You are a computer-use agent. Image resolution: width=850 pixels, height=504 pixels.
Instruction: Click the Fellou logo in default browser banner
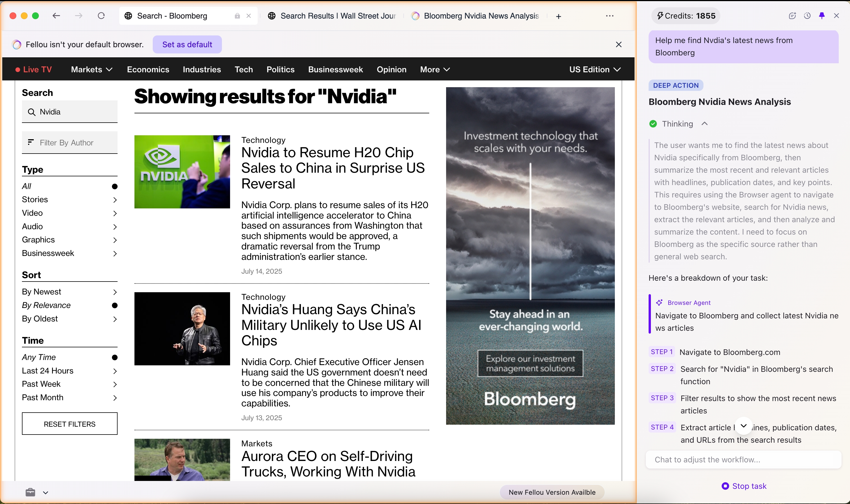pos(17,44)
